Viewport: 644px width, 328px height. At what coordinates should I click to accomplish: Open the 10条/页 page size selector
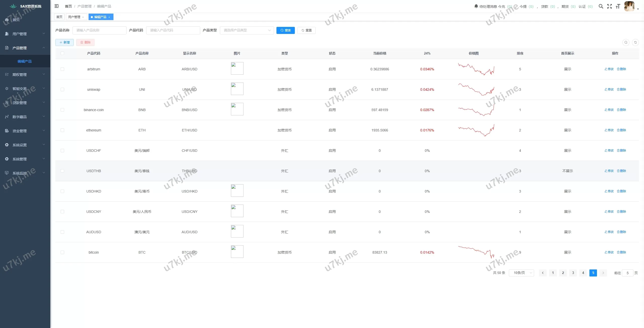click(521, 273)
